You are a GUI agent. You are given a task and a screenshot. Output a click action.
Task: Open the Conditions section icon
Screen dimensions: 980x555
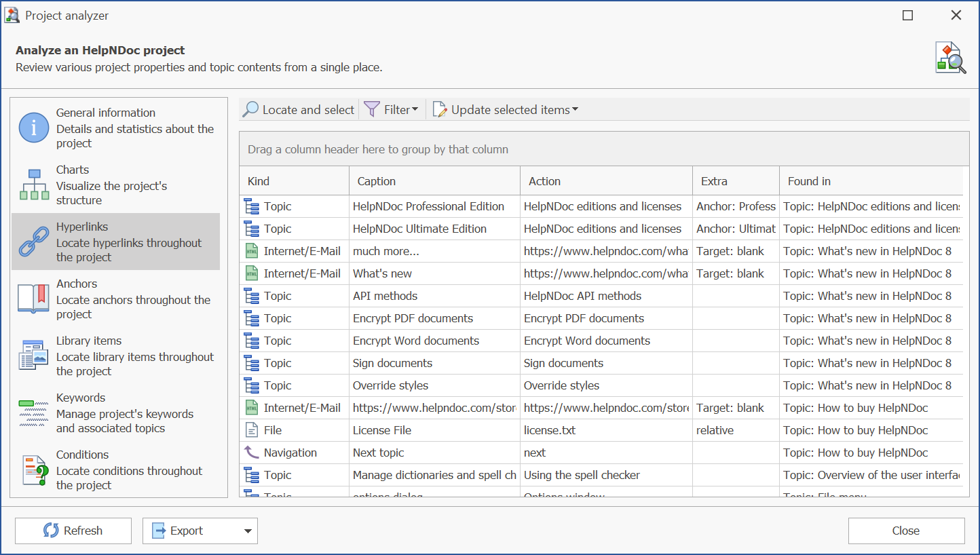coord(34,470)
